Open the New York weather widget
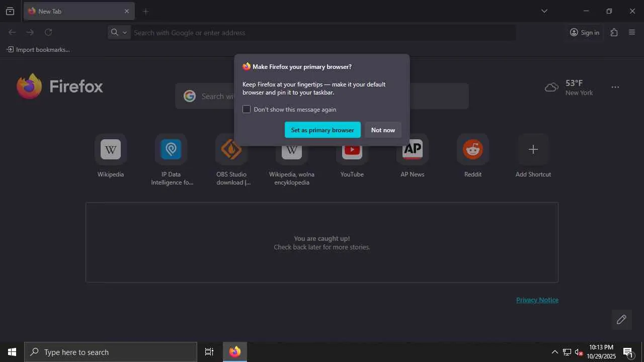 click(x=569, y=87)
